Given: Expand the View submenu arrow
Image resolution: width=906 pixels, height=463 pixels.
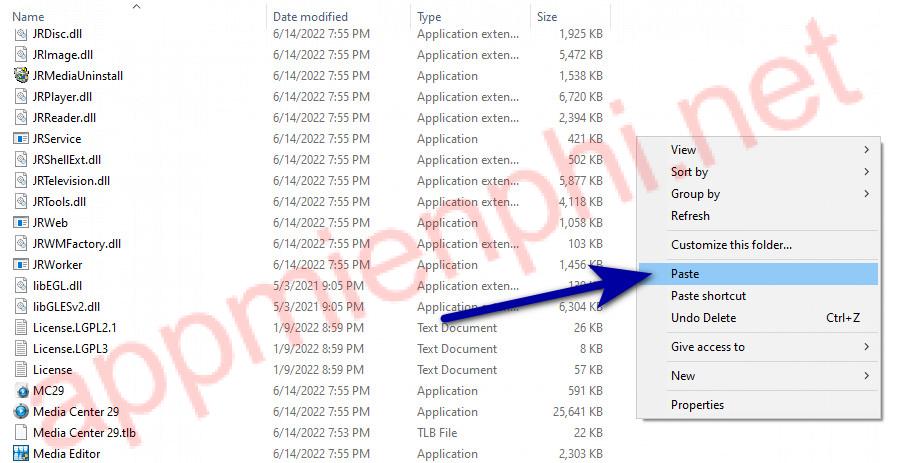Looking at the screenshot, I should pyautogui.click(x=866, y=150).
